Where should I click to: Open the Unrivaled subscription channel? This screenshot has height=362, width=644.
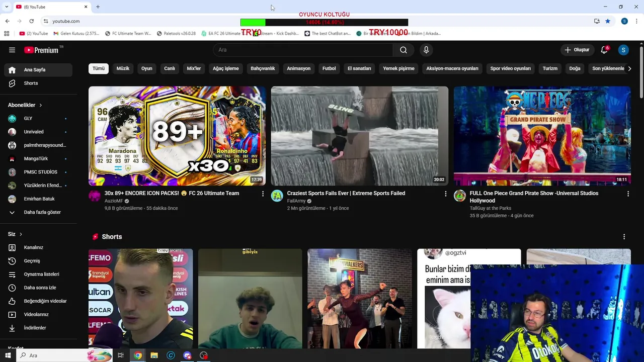[38, 132]
